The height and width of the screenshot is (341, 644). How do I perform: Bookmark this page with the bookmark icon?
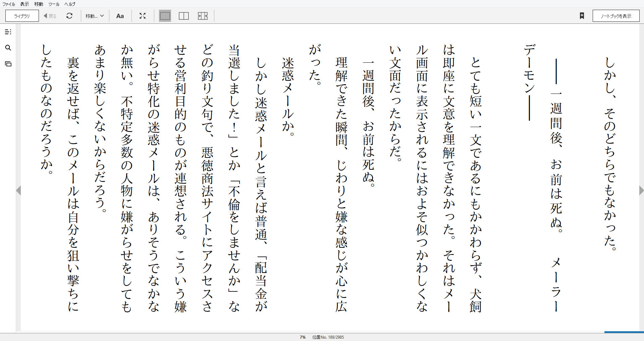pos(582,16)
